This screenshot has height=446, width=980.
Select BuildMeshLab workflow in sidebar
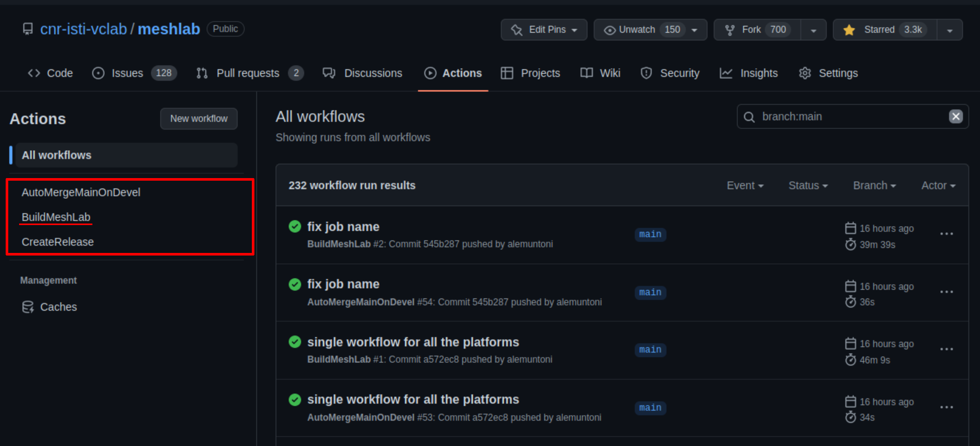56,217
